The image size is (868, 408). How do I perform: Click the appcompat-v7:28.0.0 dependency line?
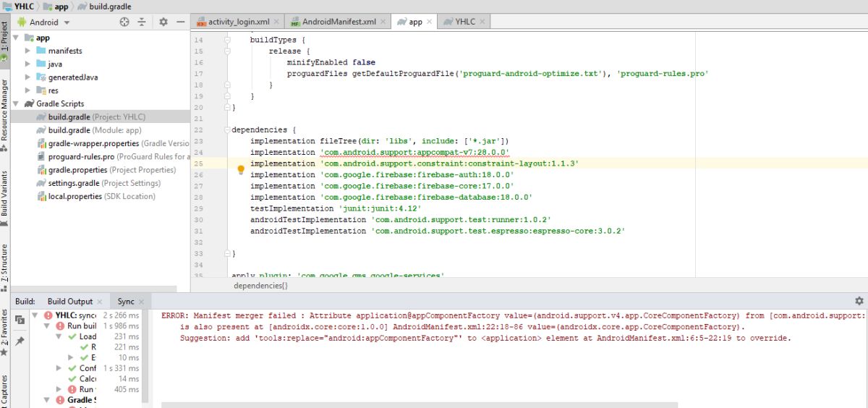click(x=380, y=153)
